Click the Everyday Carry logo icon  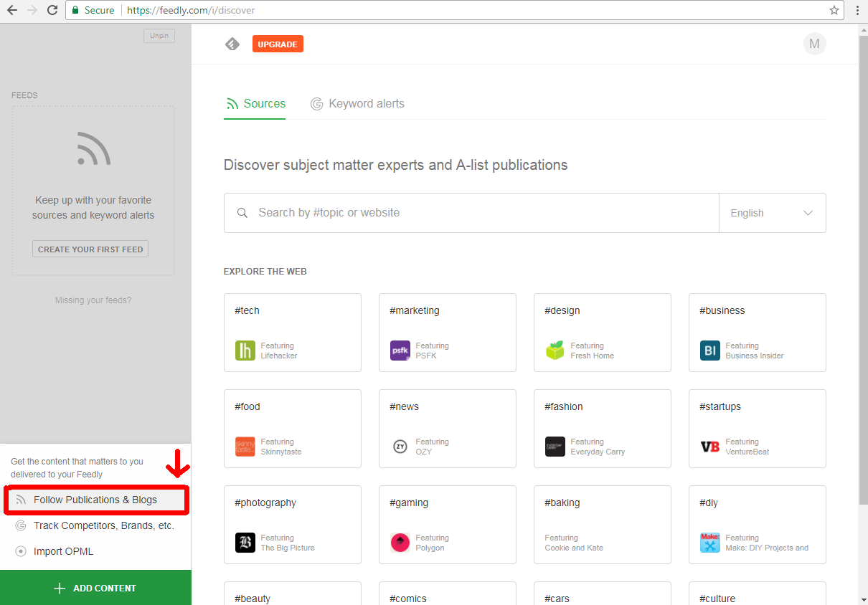coord(555,447)
